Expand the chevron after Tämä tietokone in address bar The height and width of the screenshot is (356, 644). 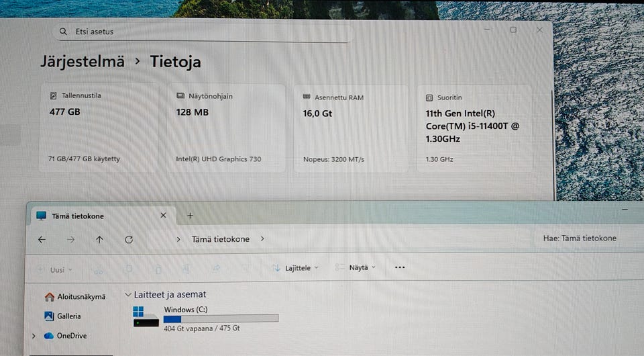click(262, 238)
